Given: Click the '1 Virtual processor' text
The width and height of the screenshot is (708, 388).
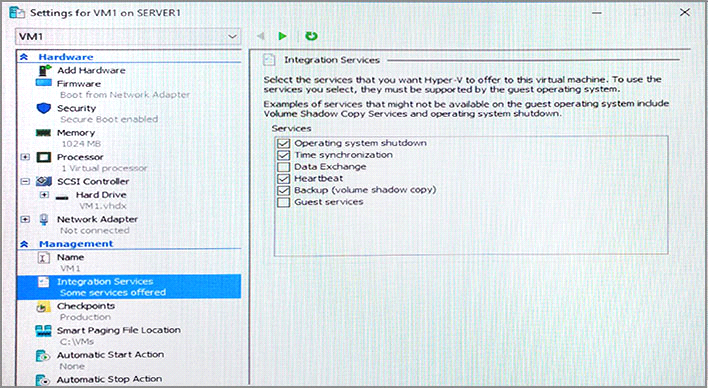Looking at the screenshot, I should tap(104, 168).
